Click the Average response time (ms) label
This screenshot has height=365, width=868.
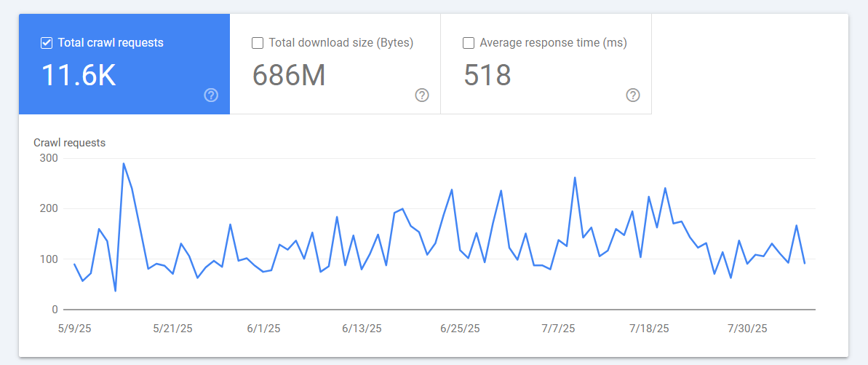point(554,43)
